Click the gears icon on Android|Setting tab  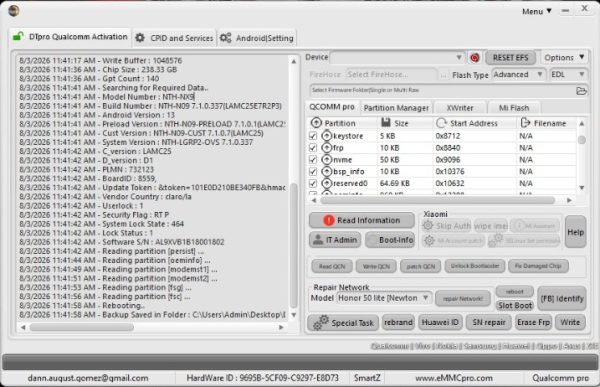[x=225, y=38]
